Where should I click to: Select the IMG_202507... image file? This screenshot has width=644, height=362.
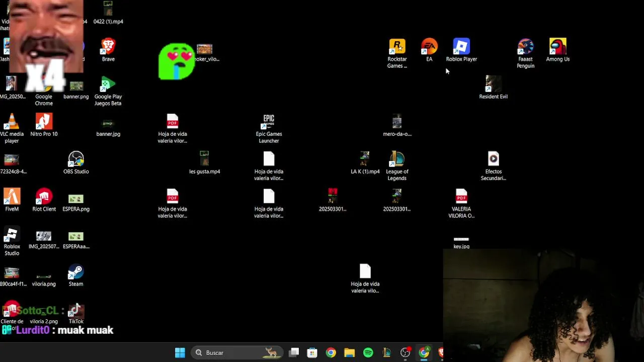44,240
